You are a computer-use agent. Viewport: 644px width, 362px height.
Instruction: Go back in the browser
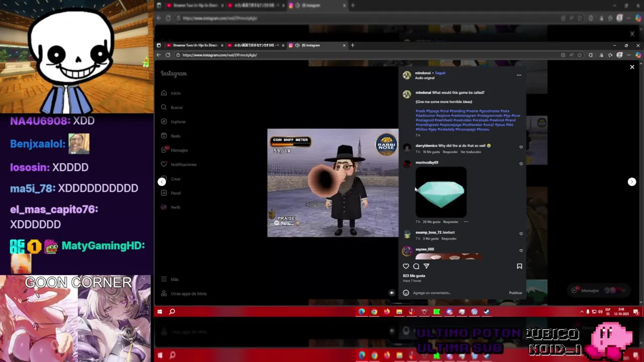point(159,55)
